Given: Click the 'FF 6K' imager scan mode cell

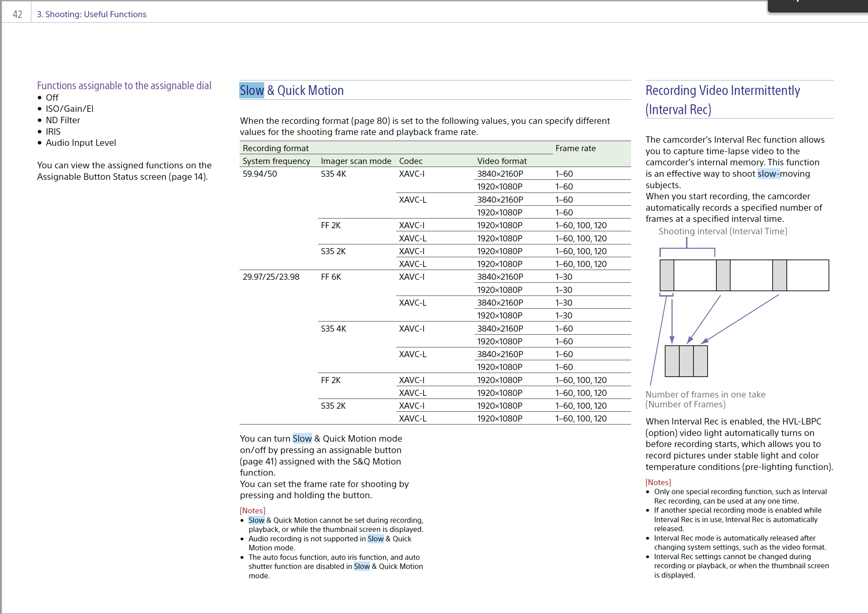Looking at the screenshot, I should pos(331,277).
